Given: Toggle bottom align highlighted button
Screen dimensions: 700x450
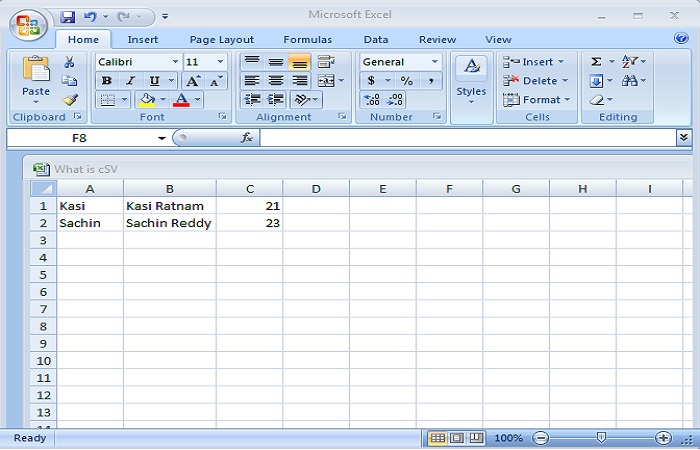Looking at the screenshot, I should [300, 62].
